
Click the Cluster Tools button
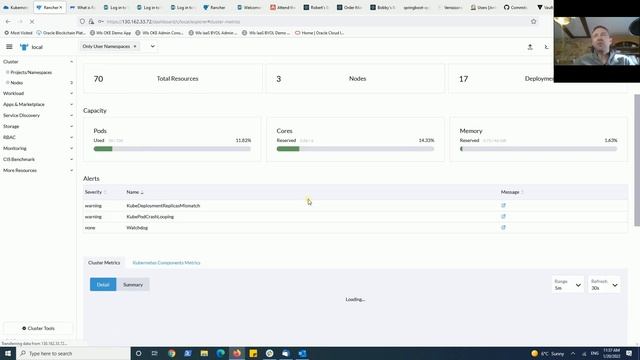point(38,328)
